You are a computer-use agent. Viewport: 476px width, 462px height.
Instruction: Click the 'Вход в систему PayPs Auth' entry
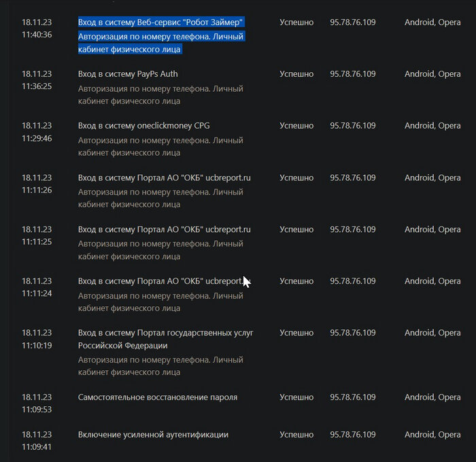click(128, 73)
